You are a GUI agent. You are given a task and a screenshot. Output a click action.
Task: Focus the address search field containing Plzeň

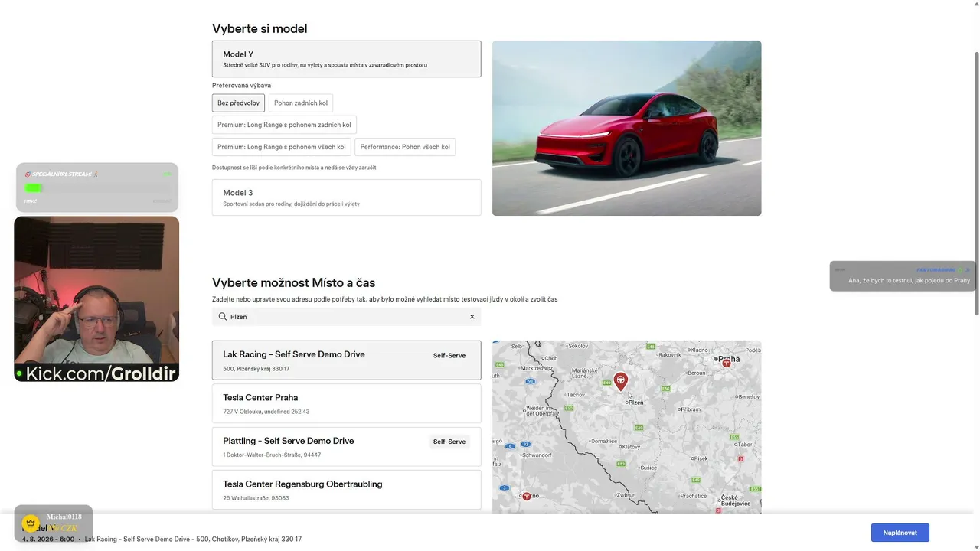point(347,317)
